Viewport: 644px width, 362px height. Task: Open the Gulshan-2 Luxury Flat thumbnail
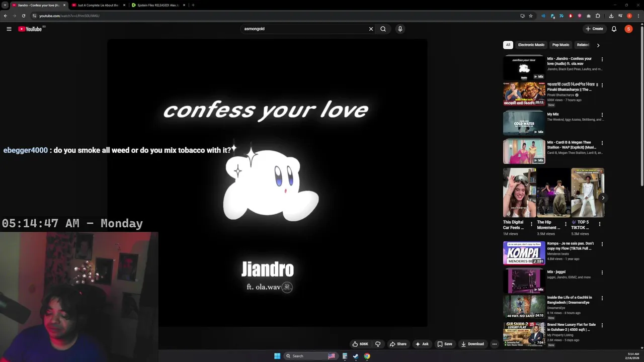click(524, 334)
